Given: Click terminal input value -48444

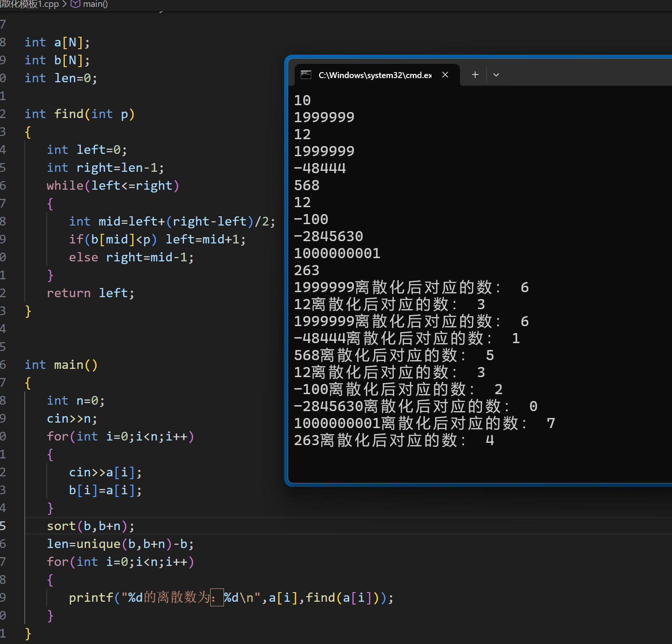Looking at the screenshot, I should click(320, 168).
